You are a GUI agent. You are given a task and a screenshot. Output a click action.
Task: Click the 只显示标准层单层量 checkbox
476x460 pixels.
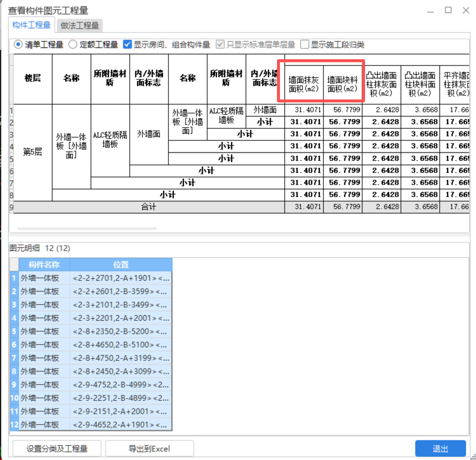tap(220, 44)
